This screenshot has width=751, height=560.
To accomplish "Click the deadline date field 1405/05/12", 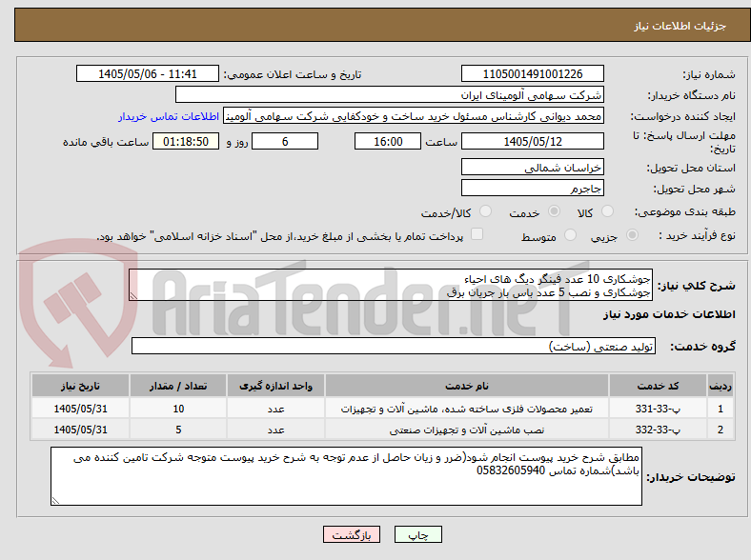I will (x=532, y=141).
